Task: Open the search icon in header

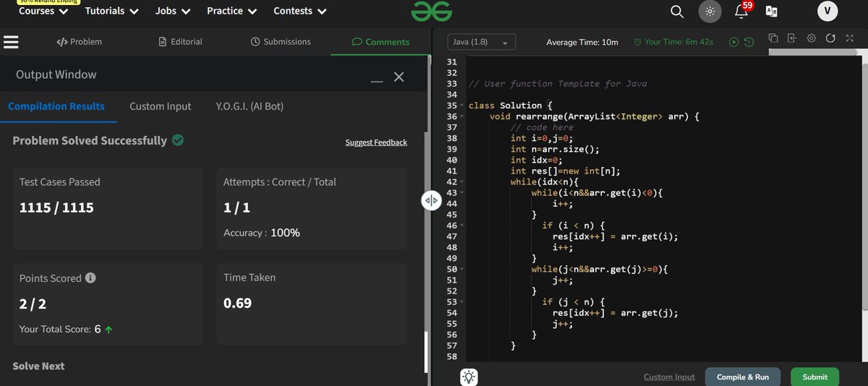Action: (676, 12)
